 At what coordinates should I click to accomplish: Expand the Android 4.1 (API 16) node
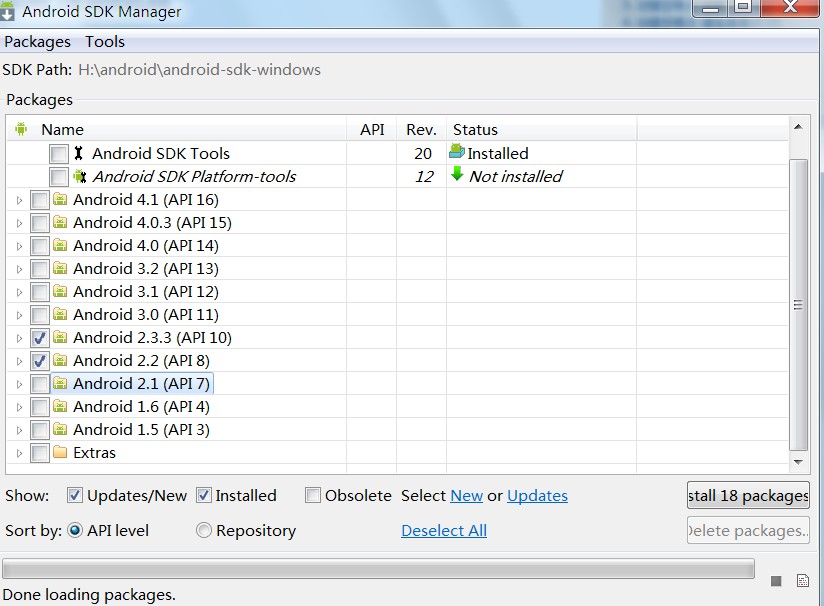point(19,200)
